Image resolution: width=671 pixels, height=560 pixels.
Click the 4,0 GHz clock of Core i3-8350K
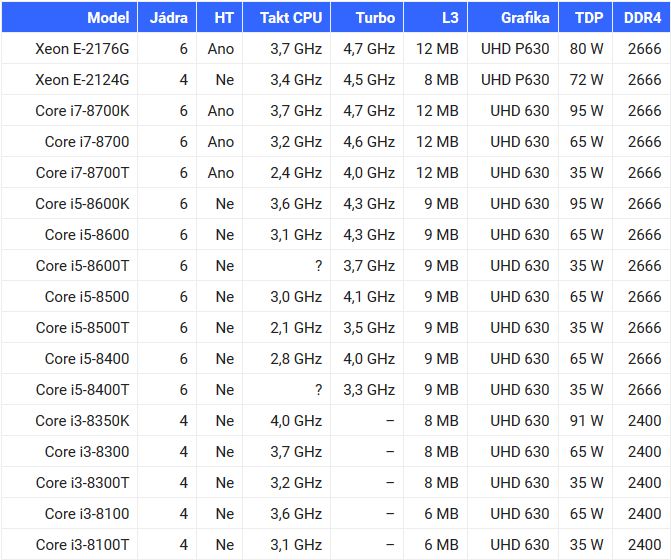coord(296,421)
